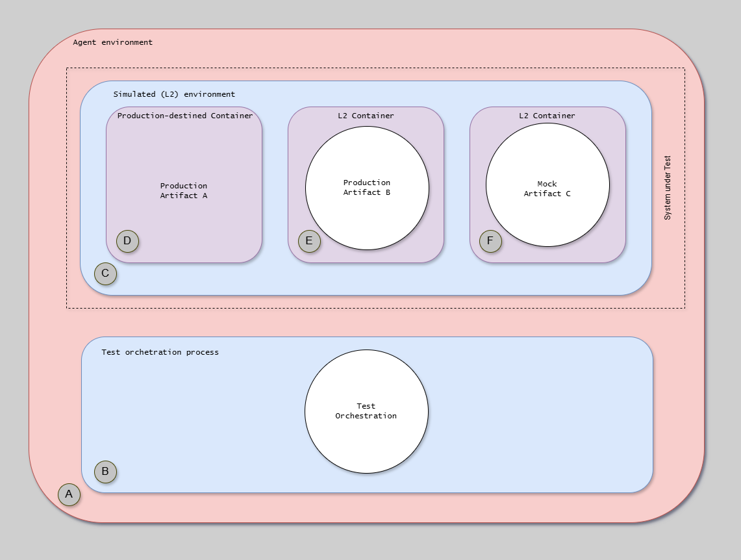Select the circle marker labeled B
Screen dimensions: 741x560
[x=104, y=471]
